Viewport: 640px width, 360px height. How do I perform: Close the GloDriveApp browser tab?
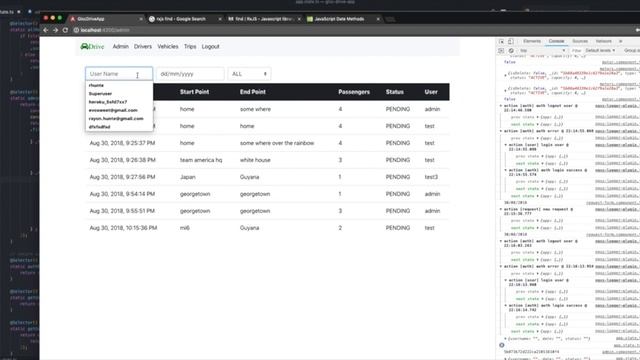pos(141,19)
